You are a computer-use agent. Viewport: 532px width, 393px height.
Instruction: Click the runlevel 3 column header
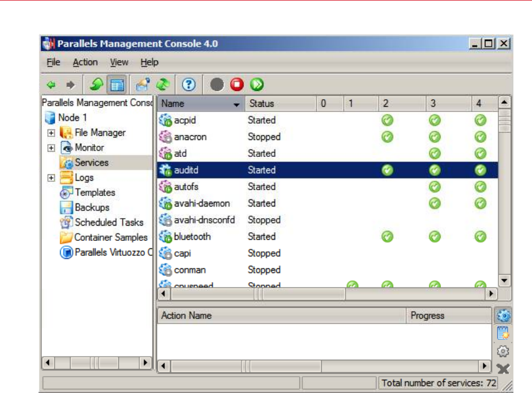tap(449, 104)
